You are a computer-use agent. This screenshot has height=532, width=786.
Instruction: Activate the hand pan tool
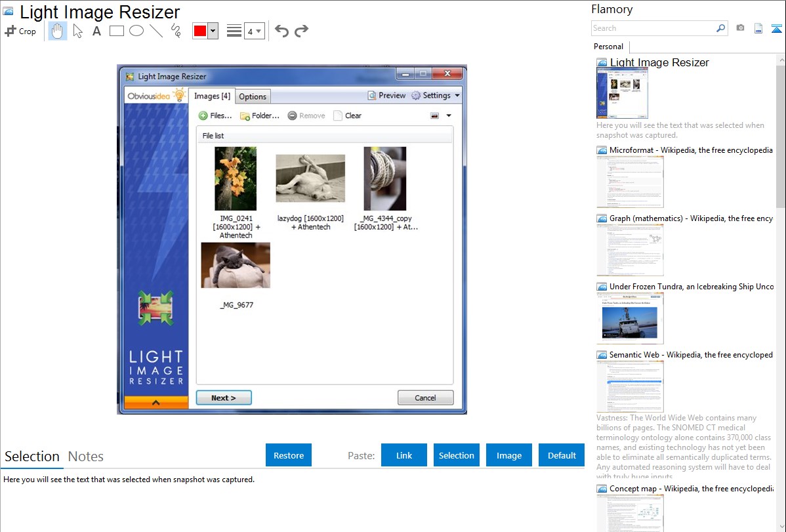point(57,31)
